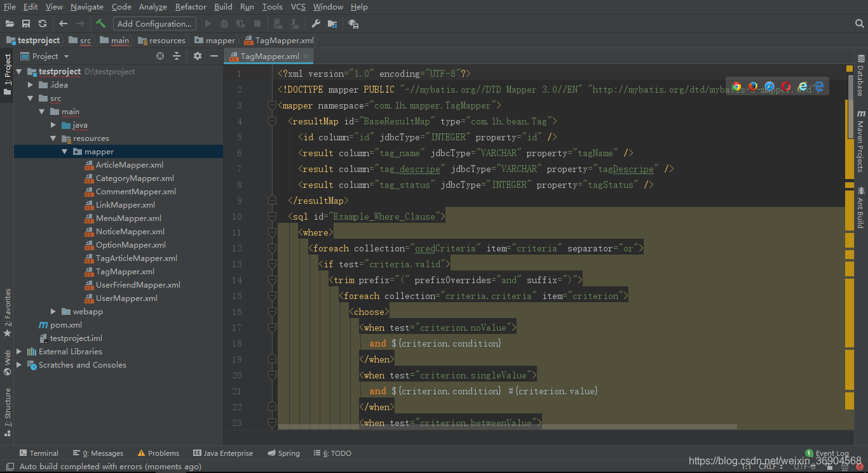The width and height of the screenshot is (868, 473).
Task: Click the editor horizontal scrollbar
Action: click(x=507, y=427)
